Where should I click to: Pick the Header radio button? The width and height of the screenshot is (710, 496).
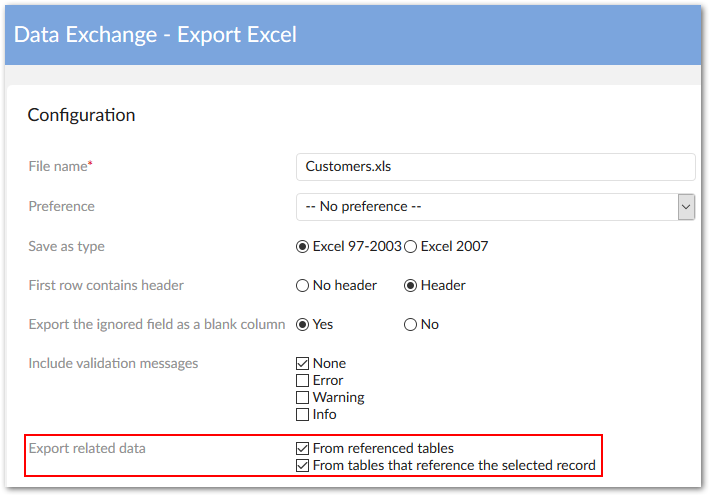(x=410, y=285)
